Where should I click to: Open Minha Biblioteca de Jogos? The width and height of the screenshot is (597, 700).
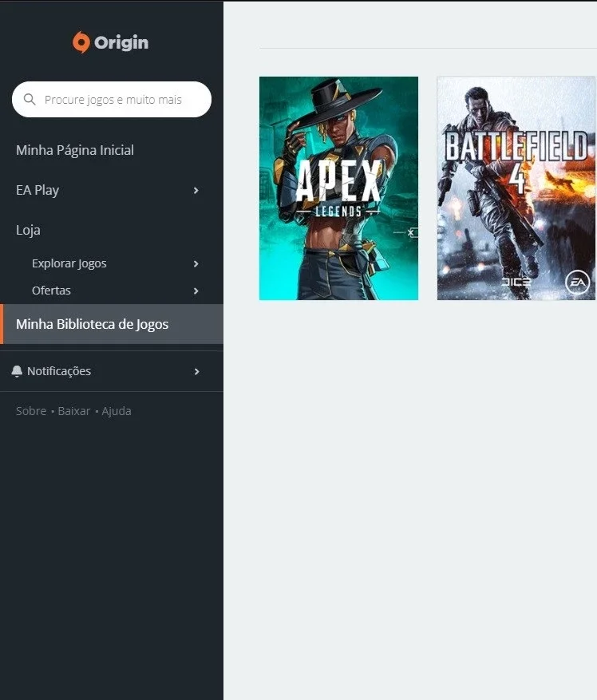112,324
